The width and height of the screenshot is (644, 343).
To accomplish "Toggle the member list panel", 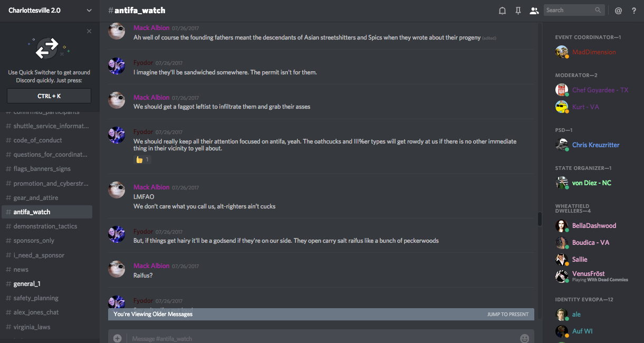I will point(534,11).
